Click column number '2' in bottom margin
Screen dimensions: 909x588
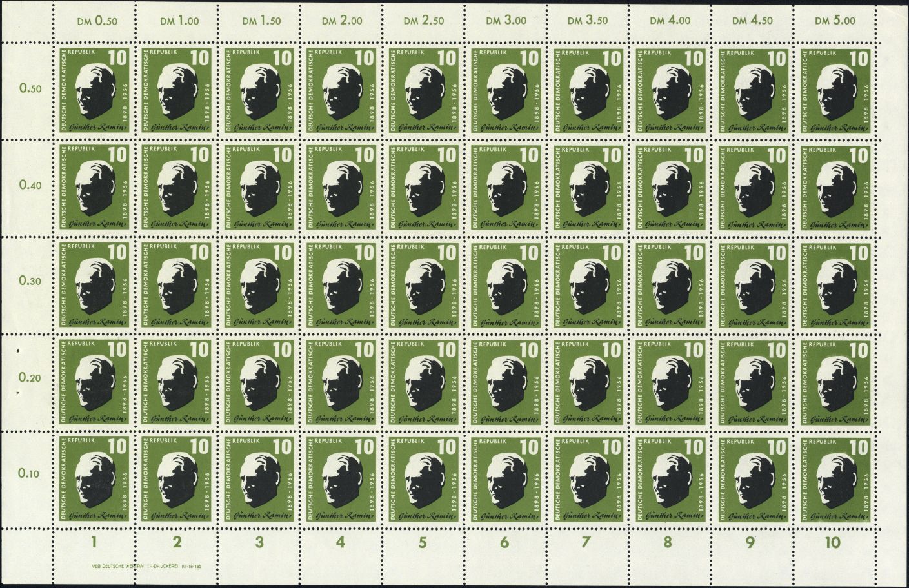click(x=177, y=542)
